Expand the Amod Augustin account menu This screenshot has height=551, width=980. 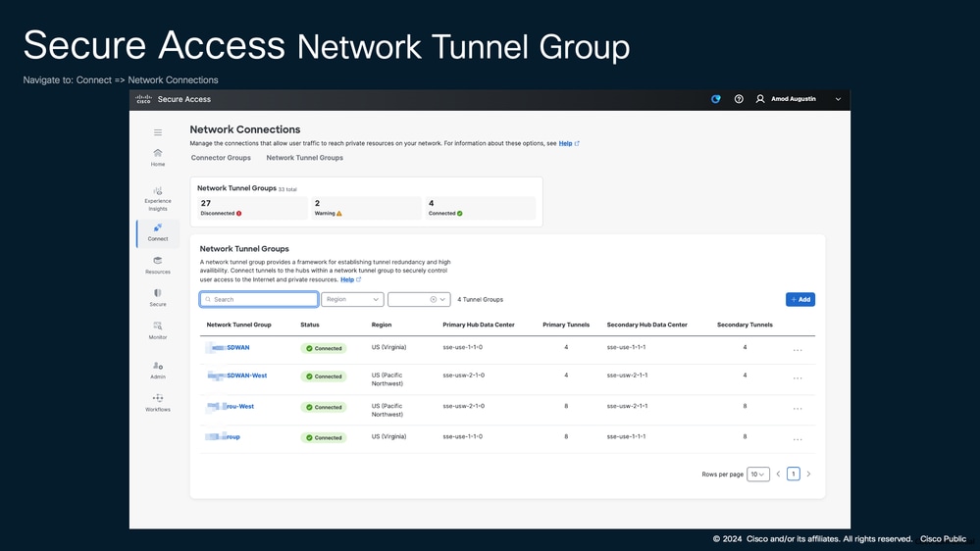pyautogui.click(x=838, y=99)
